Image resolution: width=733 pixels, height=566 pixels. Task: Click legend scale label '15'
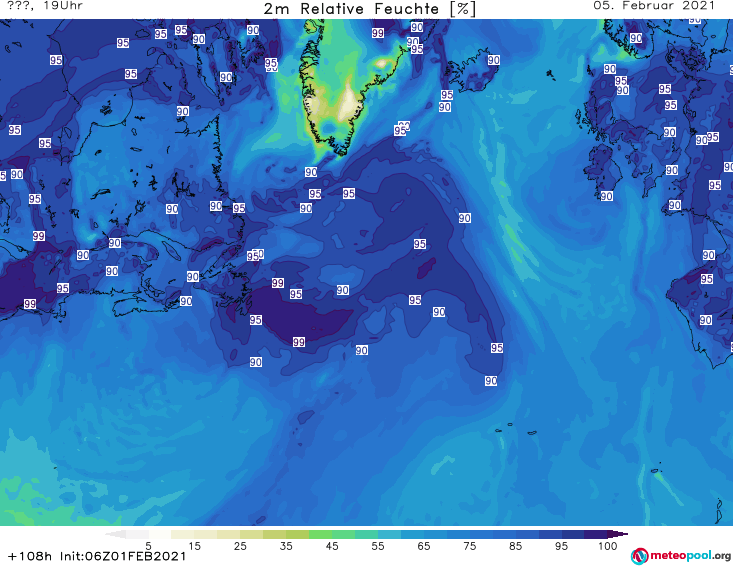[194, 546]
